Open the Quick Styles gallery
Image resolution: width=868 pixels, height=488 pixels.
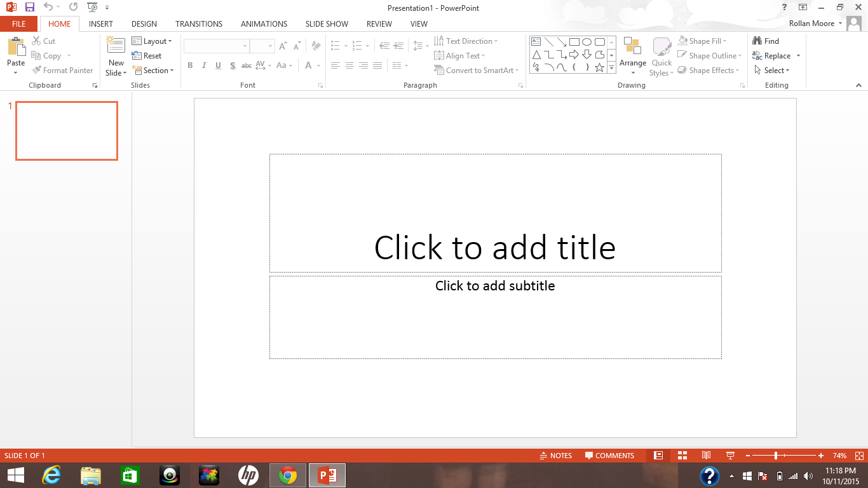(x=661, y=56)
